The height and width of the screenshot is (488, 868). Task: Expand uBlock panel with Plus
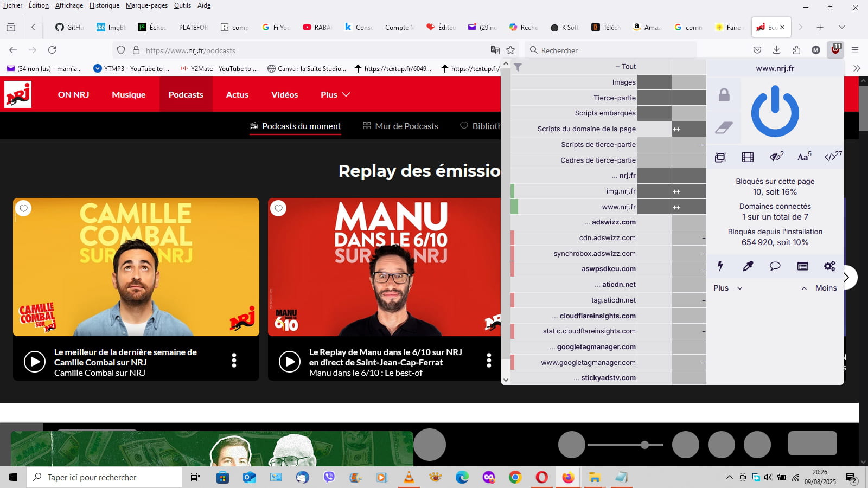(727, 288)
